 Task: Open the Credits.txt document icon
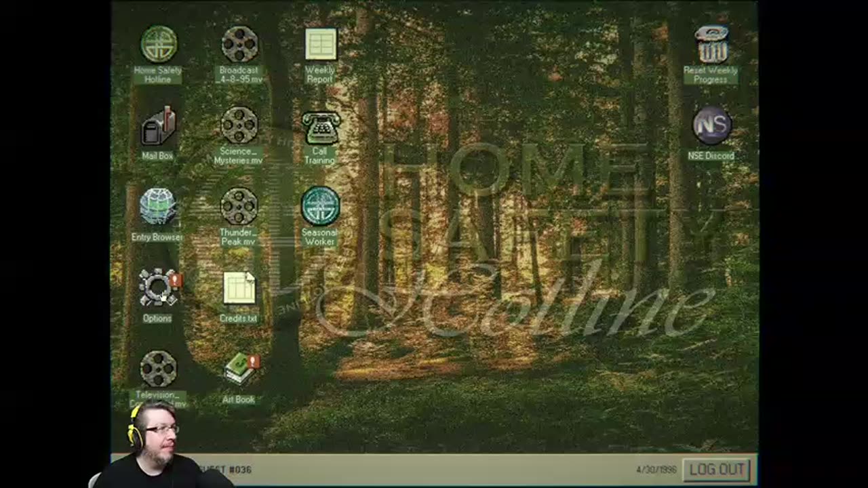(239, 288)
